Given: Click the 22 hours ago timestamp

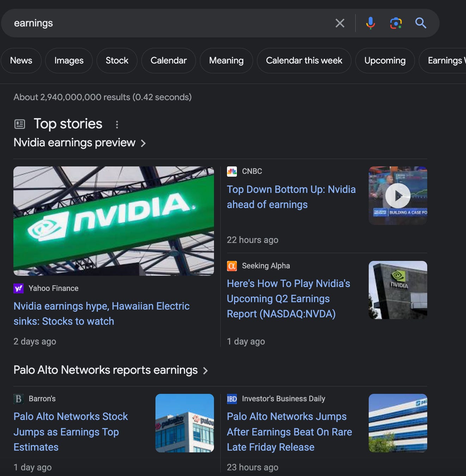Looking at the screenshot, I should tap(252, 240).
